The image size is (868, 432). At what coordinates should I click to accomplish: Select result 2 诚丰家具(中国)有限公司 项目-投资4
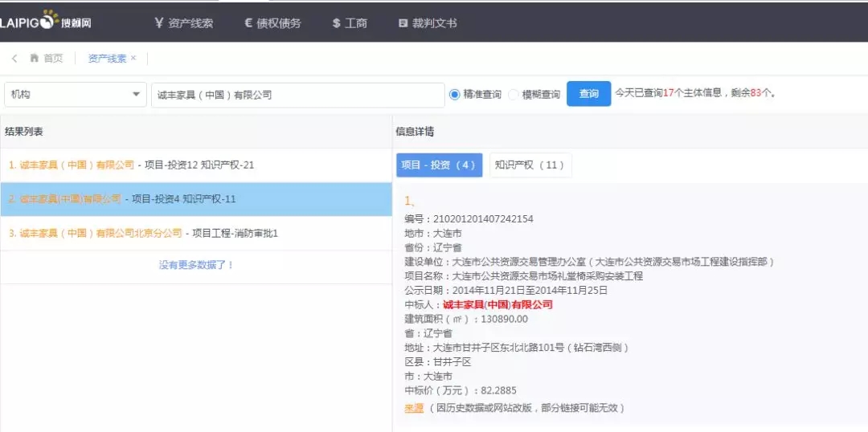point(196,199)
